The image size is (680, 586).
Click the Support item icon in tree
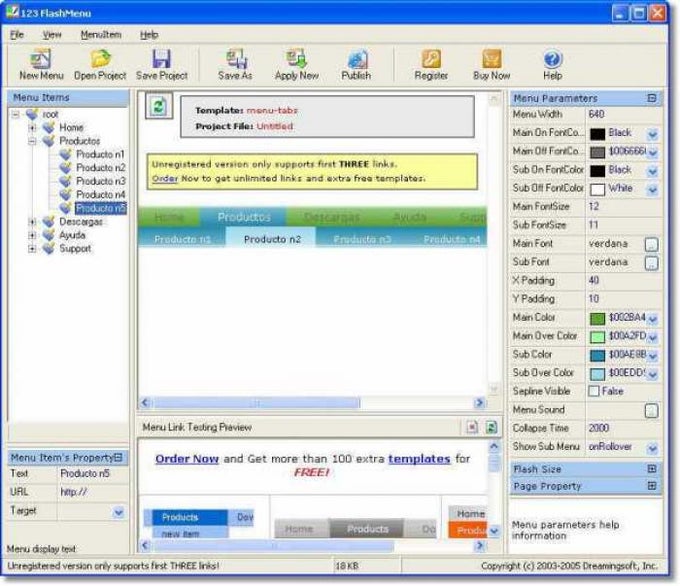49,249
